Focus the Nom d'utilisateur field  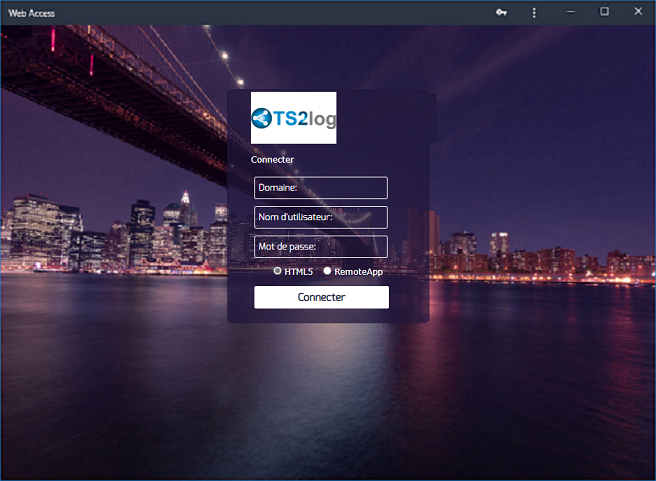click(x=321, y=217)
